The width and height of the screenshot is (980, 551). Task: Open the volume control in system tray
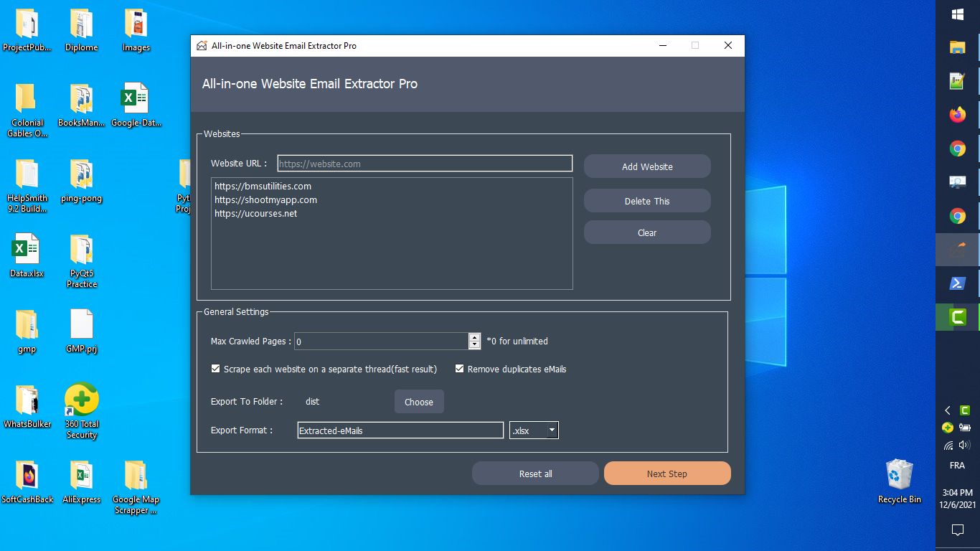click(964, 446)
